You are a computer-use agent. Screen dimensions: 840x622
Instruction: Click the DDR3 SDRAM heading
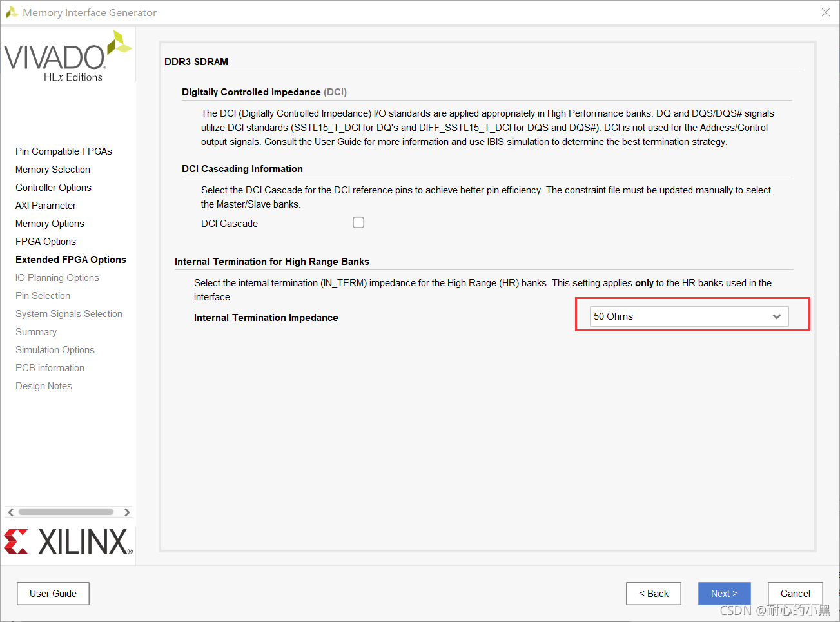coord(196,62)
